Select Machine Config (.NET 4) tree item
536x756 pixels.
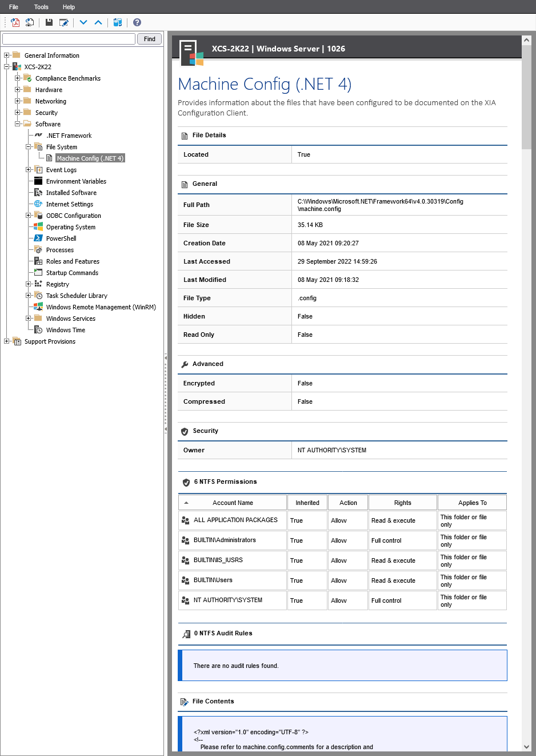click(x=90, y=158)
